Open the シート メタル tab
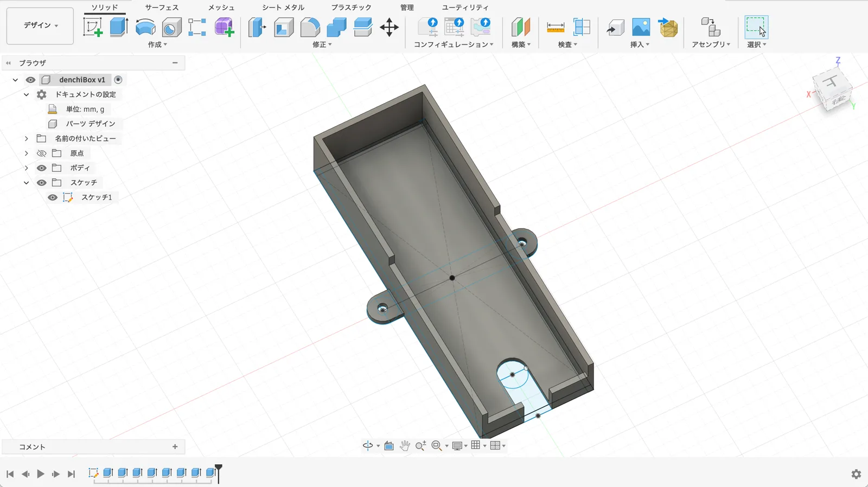 pos(283,8)
